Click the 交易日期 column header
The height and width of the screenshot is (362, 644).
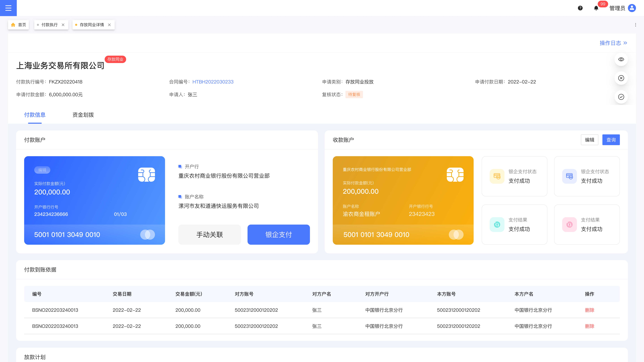point(122,294)
